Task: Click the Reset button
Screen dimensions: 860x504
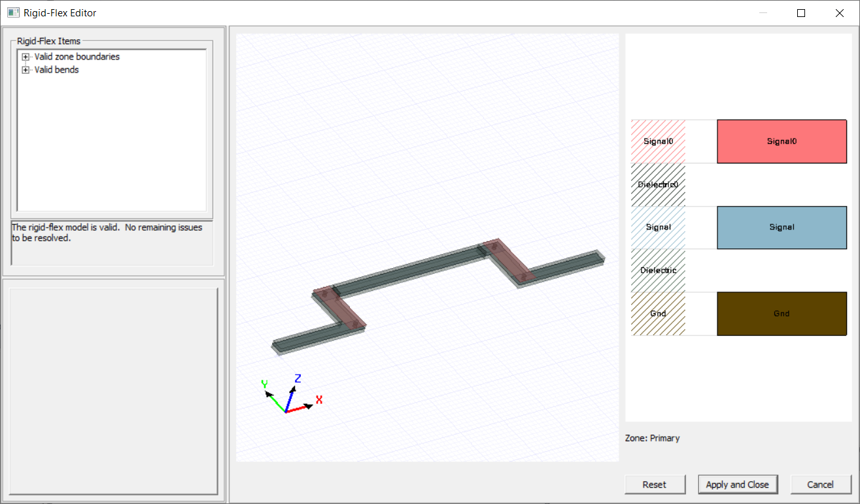Action: [x=655, y=484]
